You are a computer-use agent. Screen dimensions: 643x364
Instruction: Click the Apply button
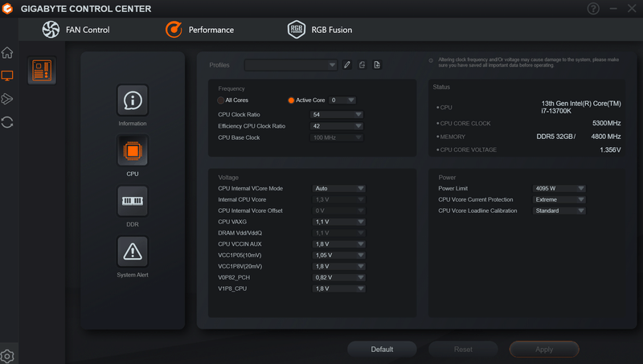point(544,350)
